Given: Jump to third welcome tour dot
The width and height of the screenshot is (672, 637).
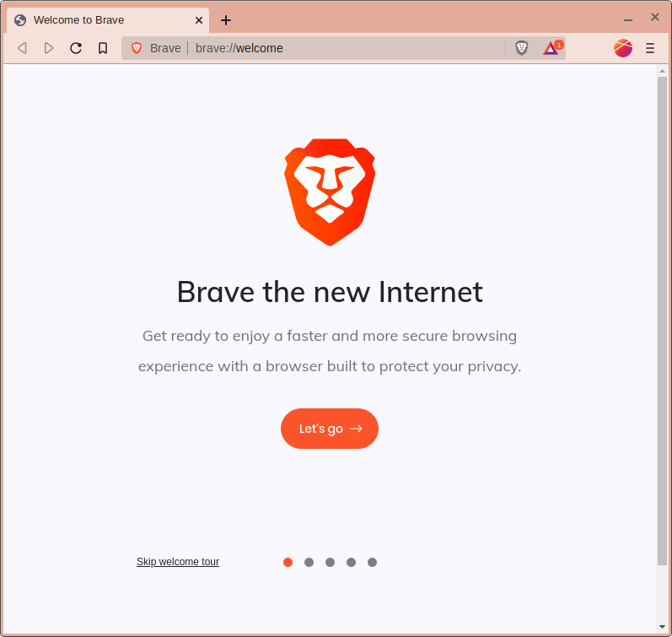Looking at the screenshot, I should [330, 563].
